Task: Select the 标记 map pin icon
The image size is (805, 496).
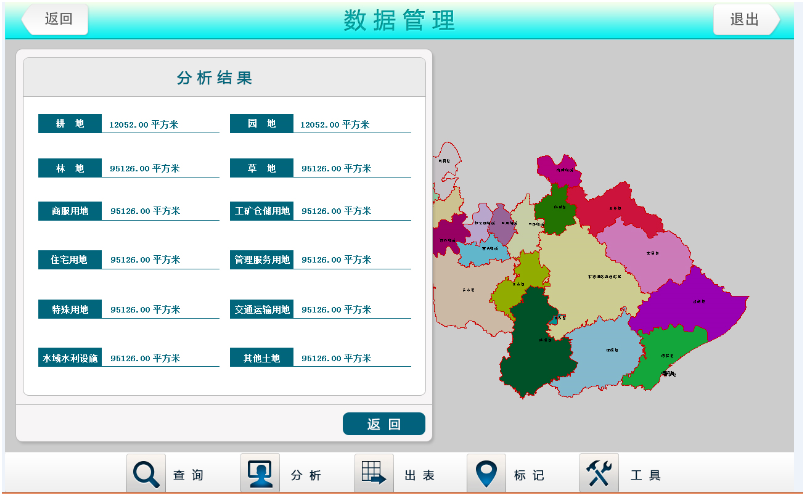Action: pyautogui.click(x=486, y=473)
